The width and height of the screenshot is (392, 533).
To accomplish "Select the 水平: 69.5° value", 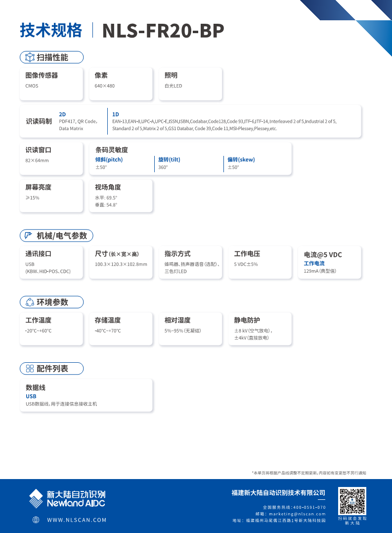I will [106, 197].
